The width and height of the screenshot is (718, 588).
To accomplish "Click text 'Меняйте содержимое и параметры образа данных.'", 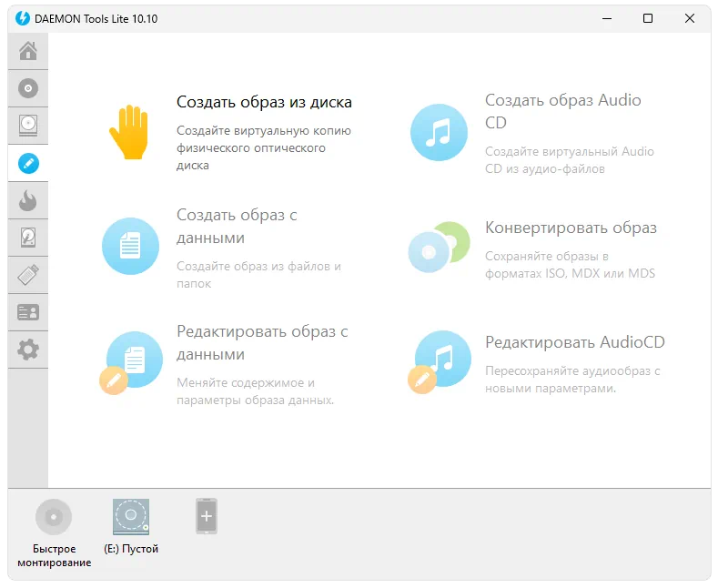I will [256, 391].
